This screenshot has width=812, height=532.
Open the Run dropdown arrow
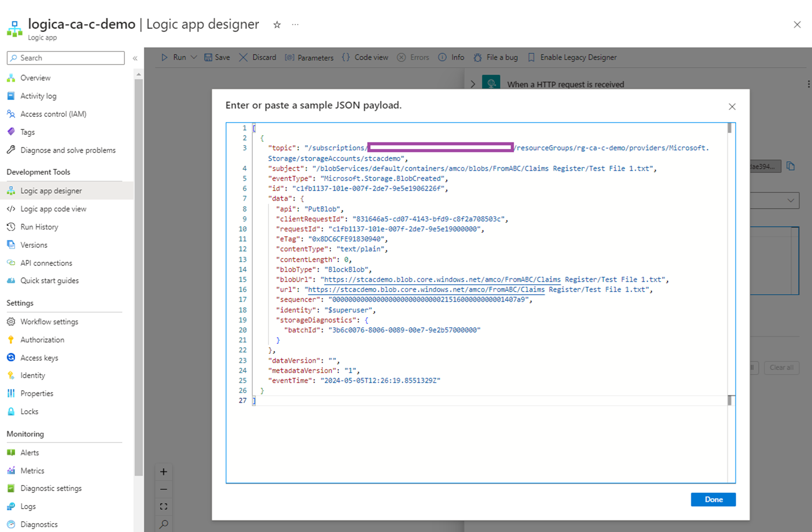[x=194, y=57]
